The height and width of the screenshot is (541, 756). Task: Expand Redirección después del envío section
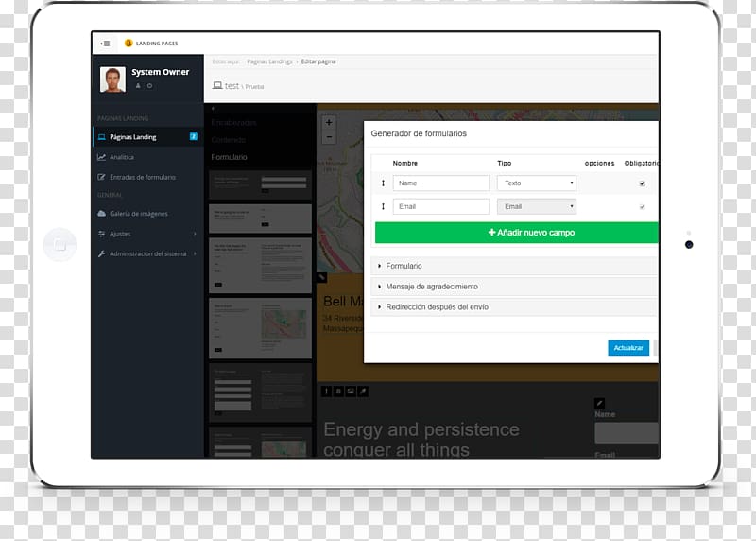tap(514, 307)
